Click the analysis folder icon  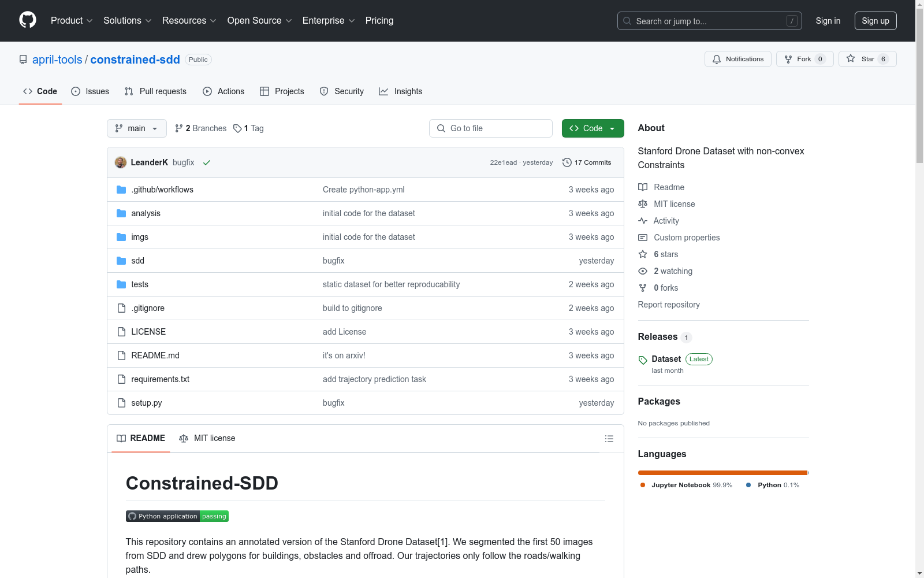[x=121, y=213]
